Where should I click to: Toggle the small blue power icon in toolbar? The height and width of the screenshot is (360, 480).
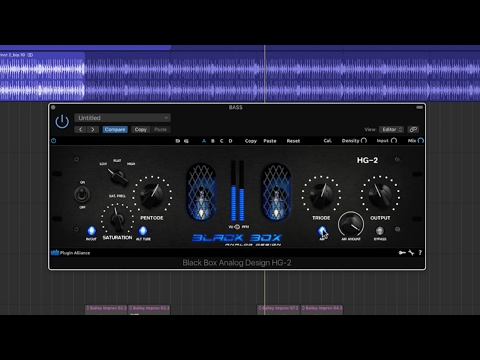pyautogui.click(x=53, y=141)
